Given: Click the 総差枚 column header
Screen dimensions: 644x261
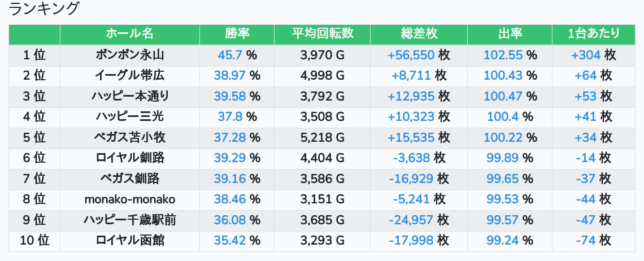Looking at the screenshot, I should point(419,34).
